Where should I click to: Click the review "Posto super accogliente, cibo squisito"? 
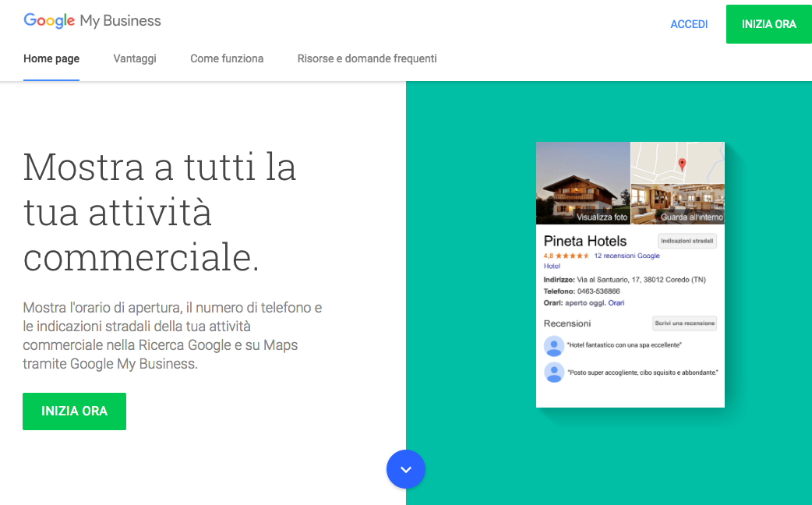pos(643,373)
